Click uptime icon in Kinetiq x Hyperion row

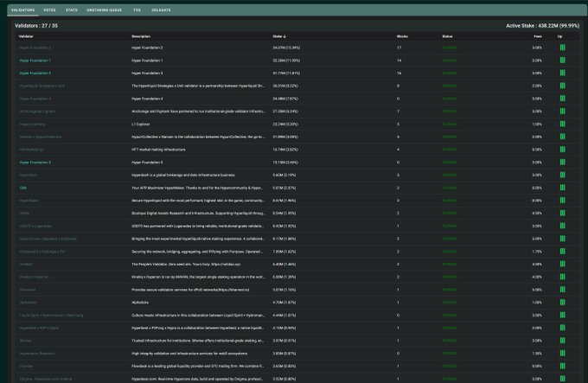(x=563, y=277)
